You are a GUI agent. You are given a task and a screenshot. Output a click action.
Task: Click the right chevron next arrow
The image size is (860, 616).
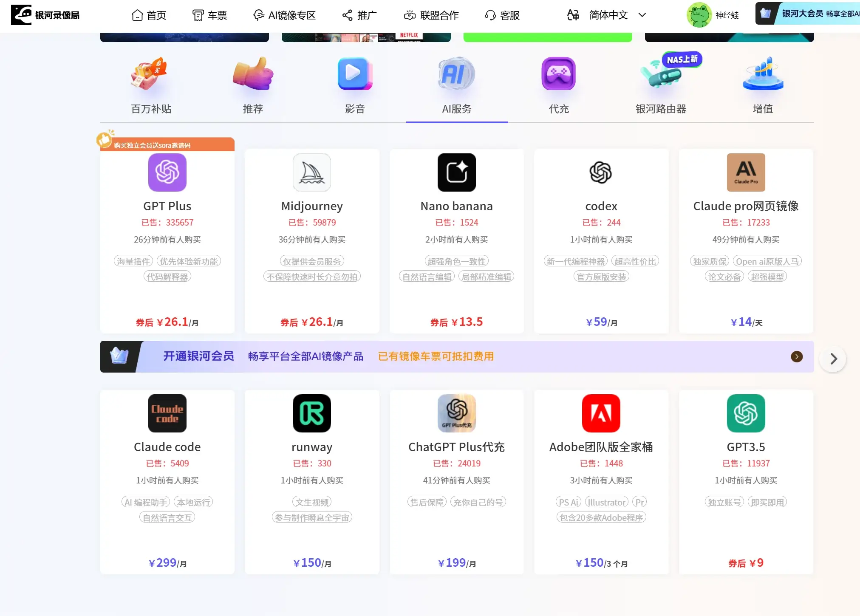[x=833, y=359]
